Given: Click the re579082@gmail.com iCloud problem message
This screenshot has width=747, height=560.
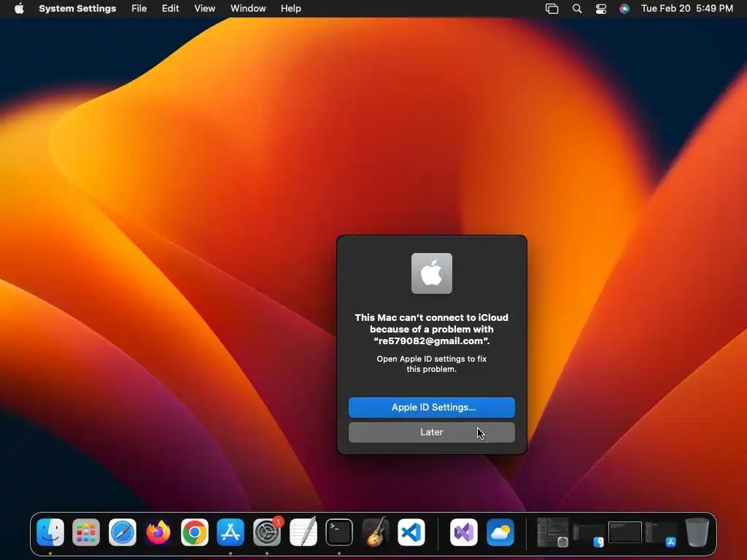Looking at the screenshot, I should point(432,329).
